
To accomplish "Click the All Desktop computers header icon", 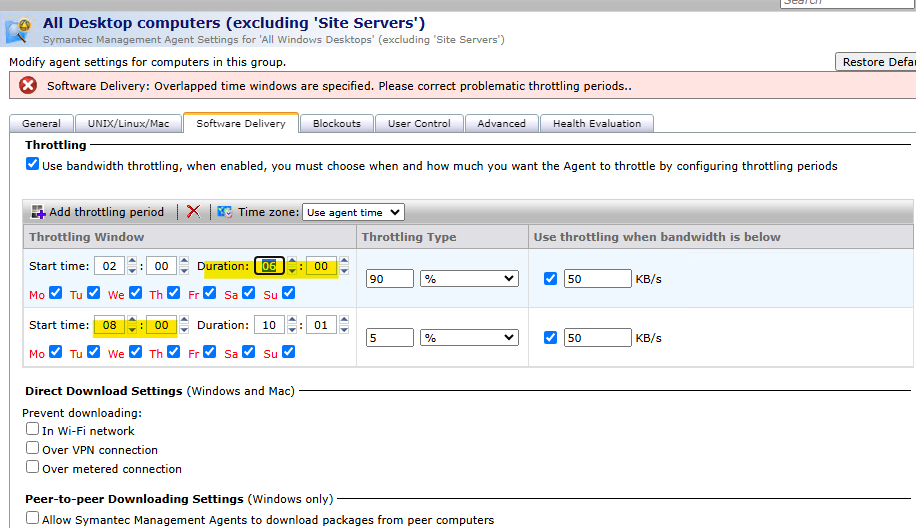I will (x=20, y=30).
